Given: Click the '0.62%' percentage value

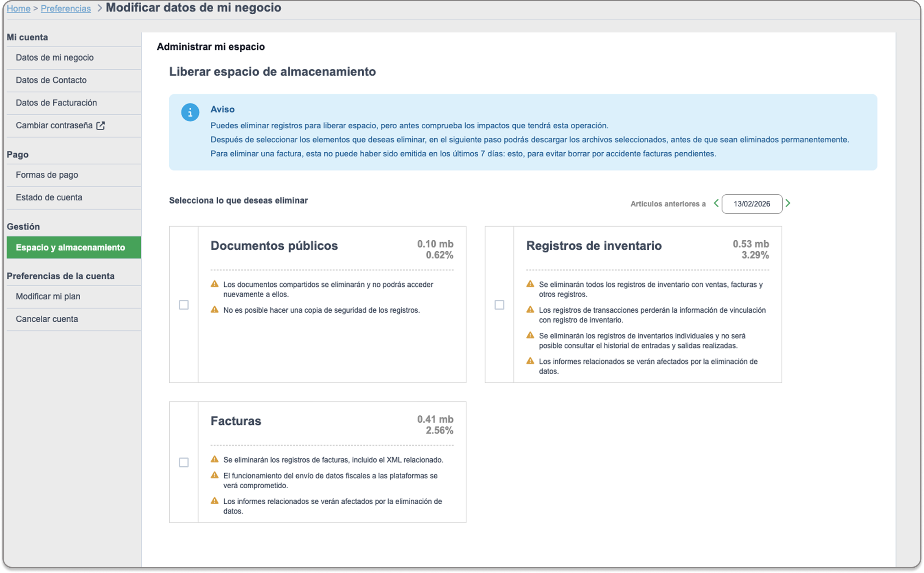Looking at the screenshot, I should (x=440, y=255).
